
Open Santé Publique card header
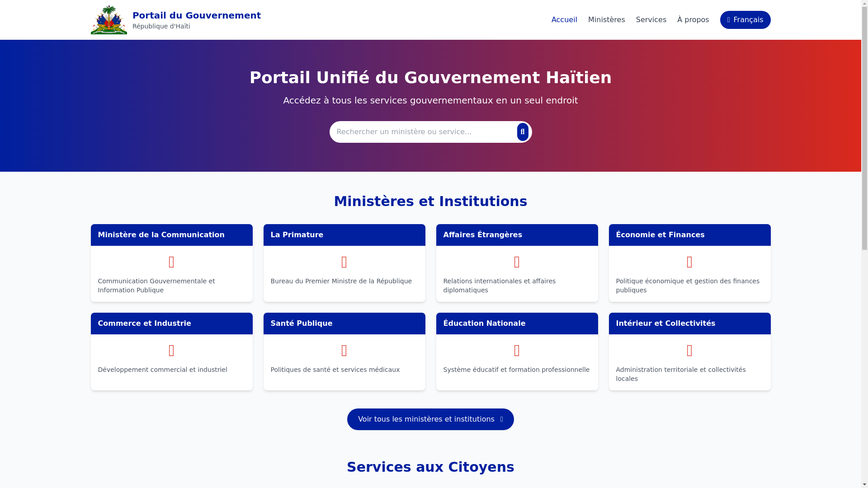344,324
